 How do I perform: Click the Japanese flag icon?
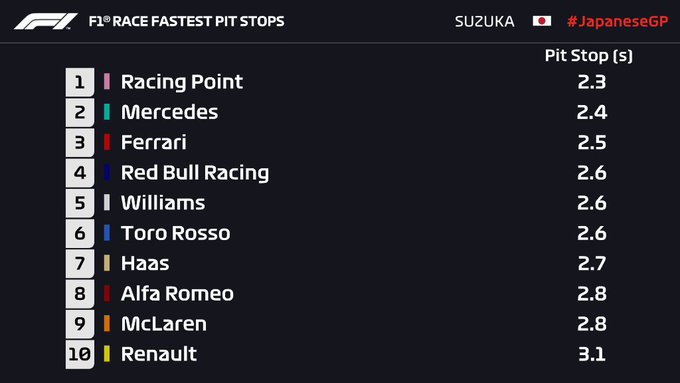[x=542, y=21]
